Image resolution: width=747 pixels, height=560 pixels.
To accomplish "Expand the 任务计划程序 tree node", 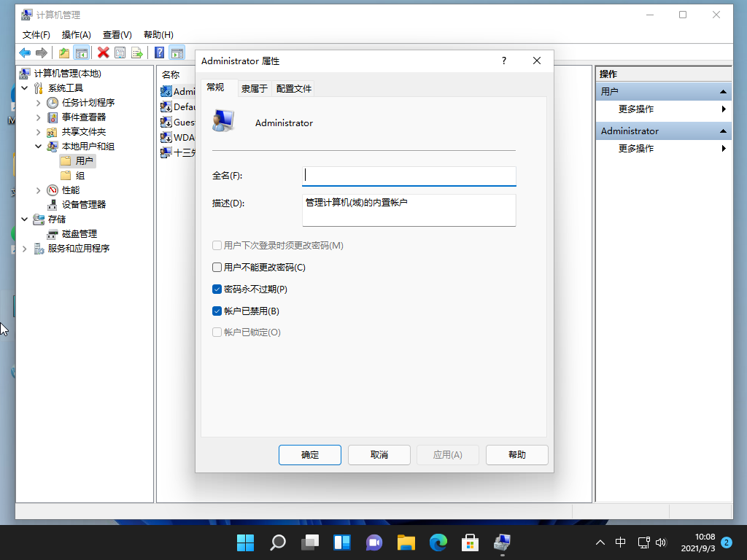I will click(x=38, y=103).
